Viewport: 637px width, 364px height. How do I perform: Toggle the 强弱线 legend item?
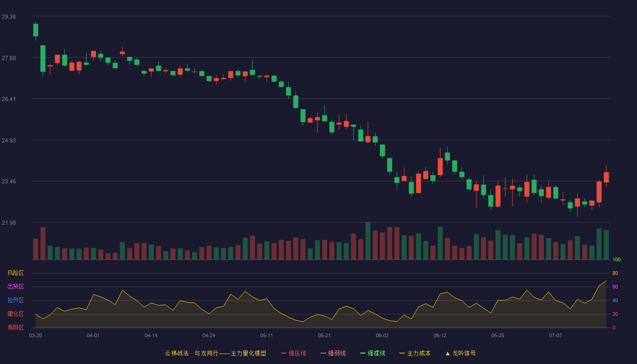click(x=333, y=353)
